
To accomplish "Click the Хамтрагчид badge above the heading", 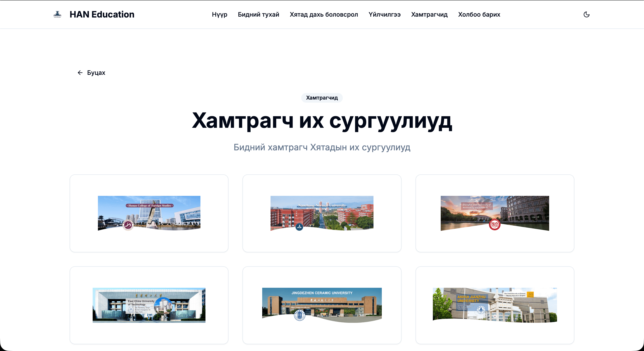I will (322, 98).
